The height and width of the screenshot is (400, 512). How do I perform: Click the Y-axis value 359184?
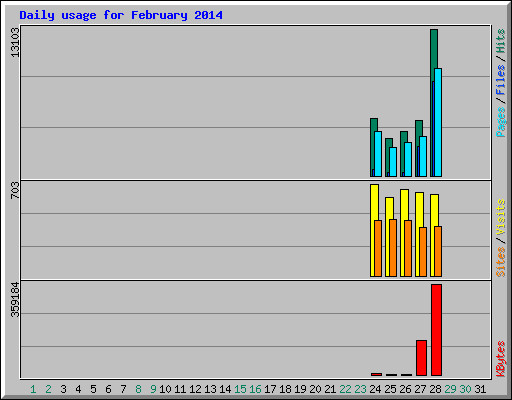click(x=15, y=300)
